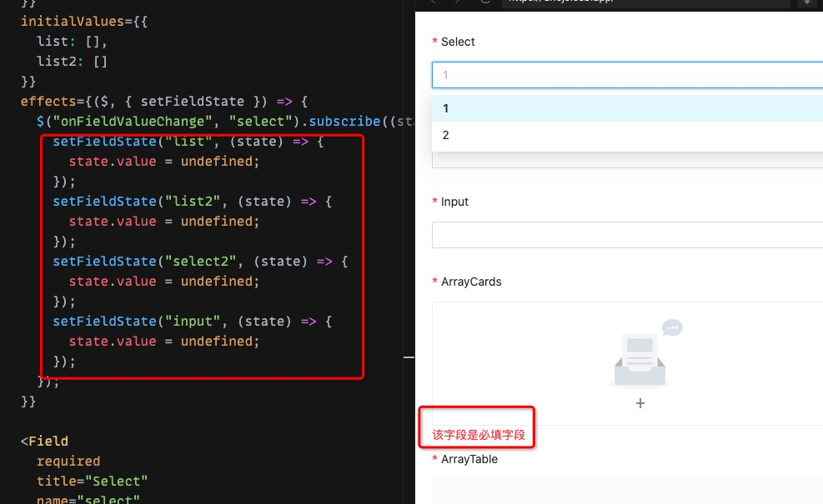Add an item with the ArrayCards plus icon
This screenshot has width=823, height=504.
(x=640, y=403)
